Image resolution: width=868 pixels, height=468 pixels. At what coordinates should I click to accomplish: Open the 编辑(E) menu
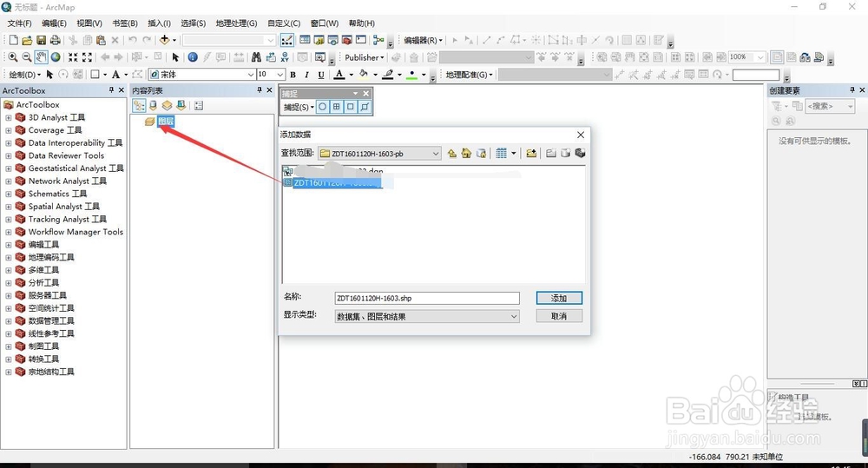coord(54,23)
